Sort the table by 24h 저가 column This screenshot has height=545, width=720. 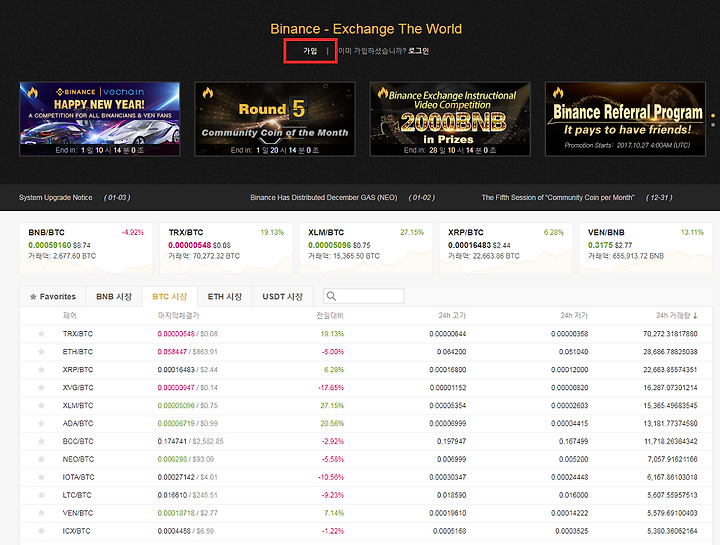[574, 316]
